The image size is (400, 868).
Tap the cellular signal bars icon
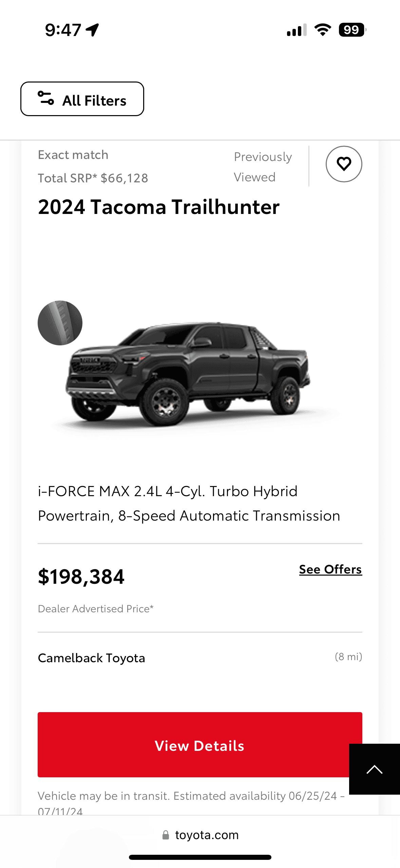click(297, 30)
